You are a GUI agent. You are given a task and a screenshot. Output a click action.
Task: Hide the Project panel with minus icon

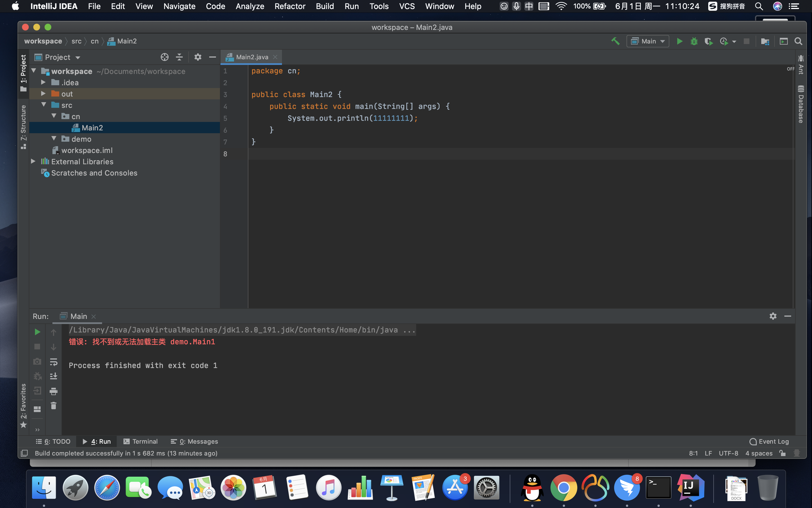click(x=212, y=57)
